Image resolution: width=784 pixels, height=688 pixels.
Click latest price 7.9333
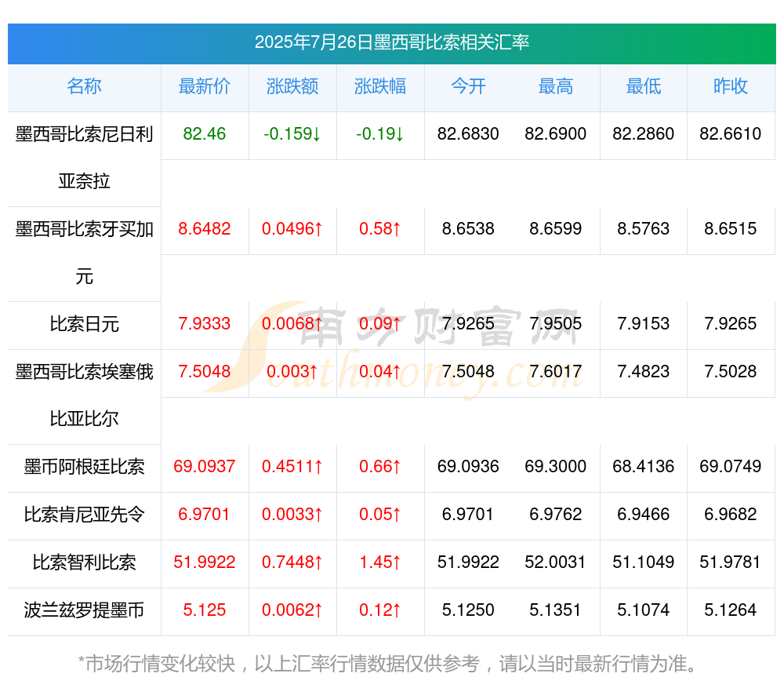(x=205, y=324)
